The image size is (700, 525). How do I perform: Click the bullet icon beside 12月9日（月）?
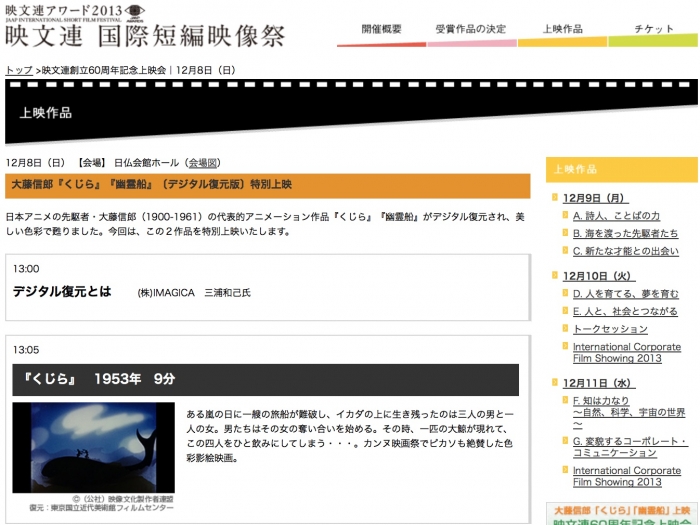555,197
